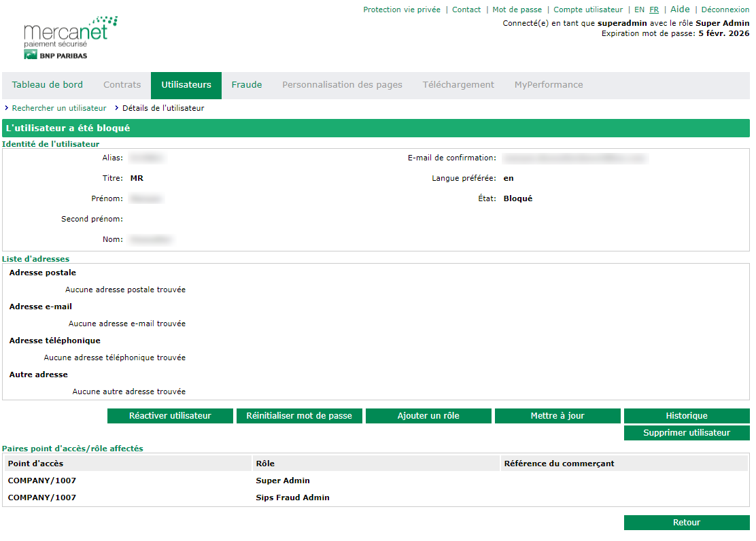Open the user Historique
The width and height of the screenshot is (756, 541).
(687, 416)
